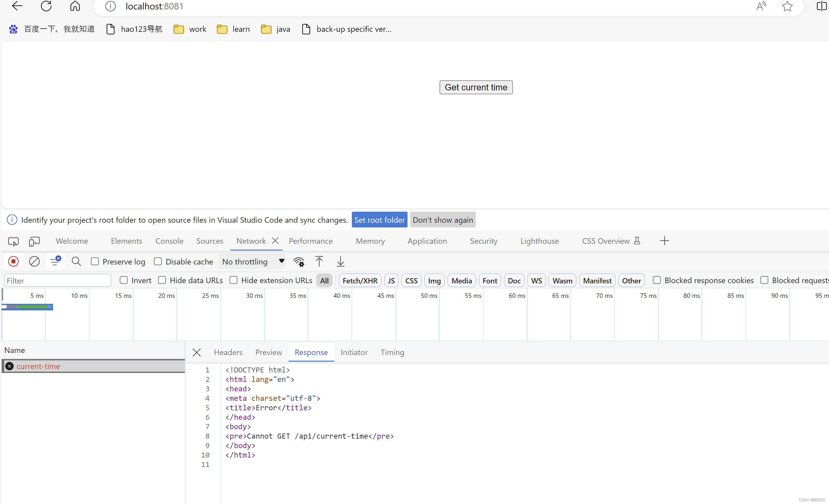Click the DevTools inspect element icon
Screen dimensions: 829x504
[13, 241]
